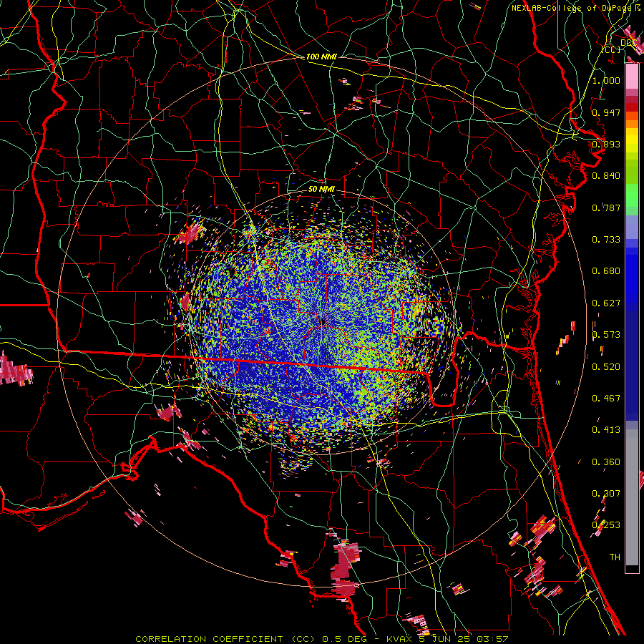Click the "100 NMI" range ring label
This screenshot has height=644, width=644.
[321, 57]
